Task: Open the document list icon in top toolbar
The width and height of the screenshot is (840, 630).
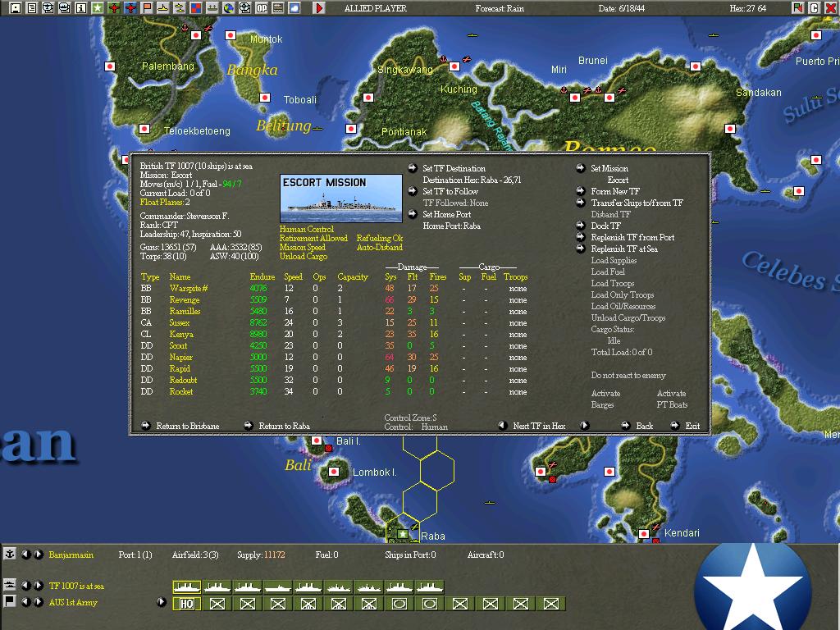Action: pyautogui.click(x=32, y=8)
